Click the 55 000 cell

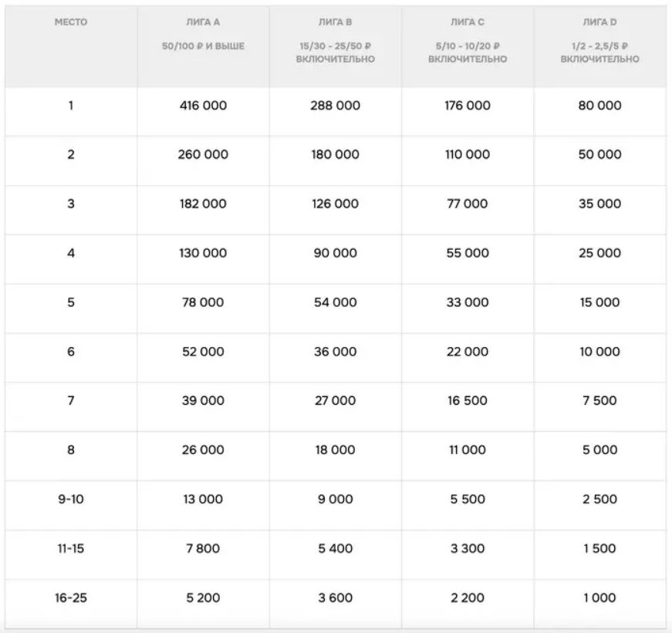pos(468,253)
